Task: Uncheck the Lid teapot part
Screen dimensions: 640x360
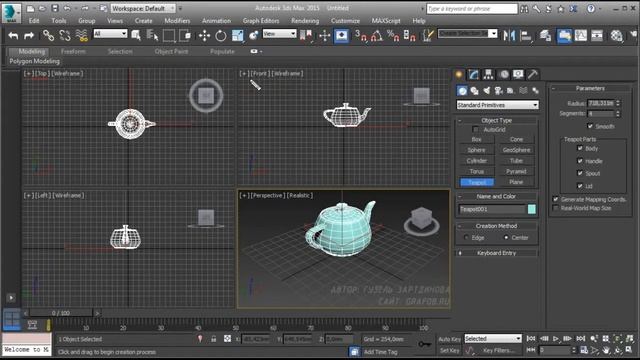Action: (580, 186)
